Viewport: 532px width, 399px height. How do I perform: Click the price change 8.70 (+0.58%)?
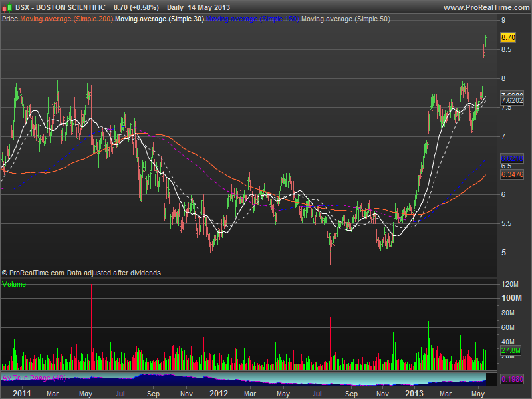click(x=136, y=7)
